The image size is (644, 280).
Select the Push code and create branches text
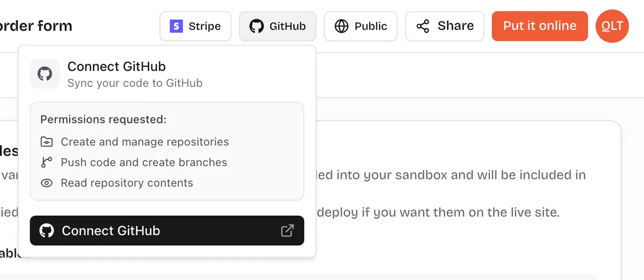pyautogui.click(x=144, y=163)
